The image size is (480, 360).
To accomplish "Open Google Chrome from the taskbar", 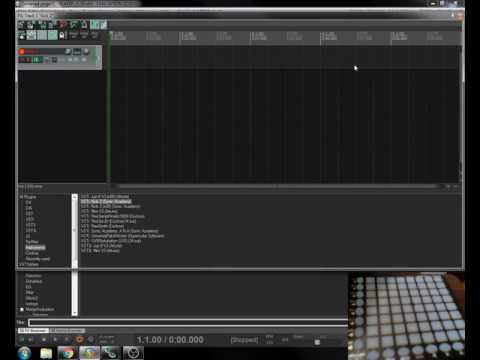I will tap(68, 353).
